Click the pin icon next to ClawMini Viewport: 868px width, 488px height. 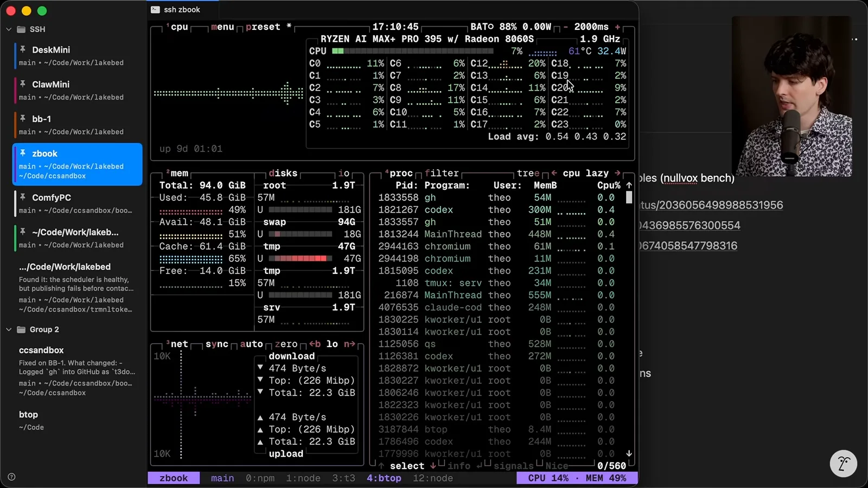(x=23, y=84)
